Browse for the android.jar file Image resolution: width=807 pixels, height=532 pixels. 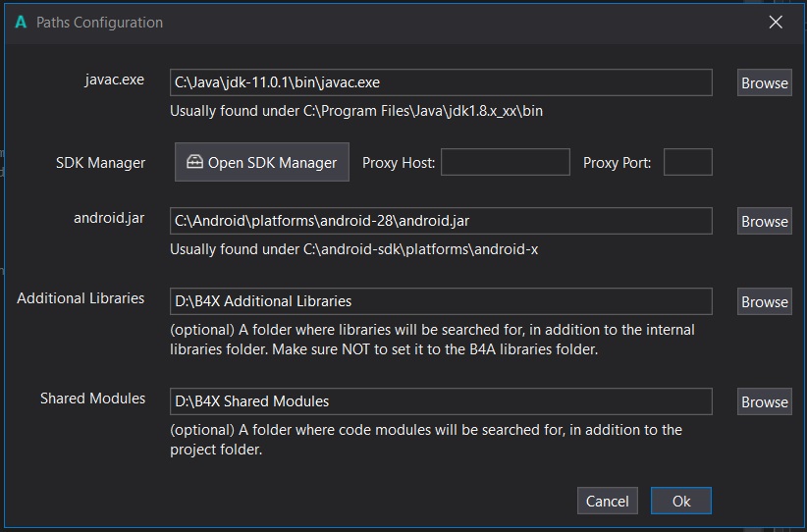pos(764,222)
